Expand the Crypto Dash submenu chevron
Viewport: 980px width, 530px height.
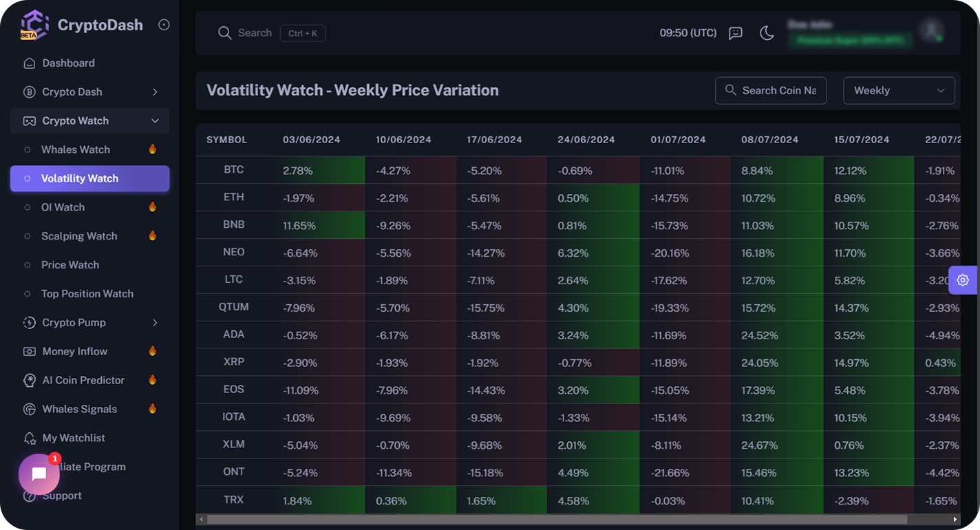click(155, 92)
